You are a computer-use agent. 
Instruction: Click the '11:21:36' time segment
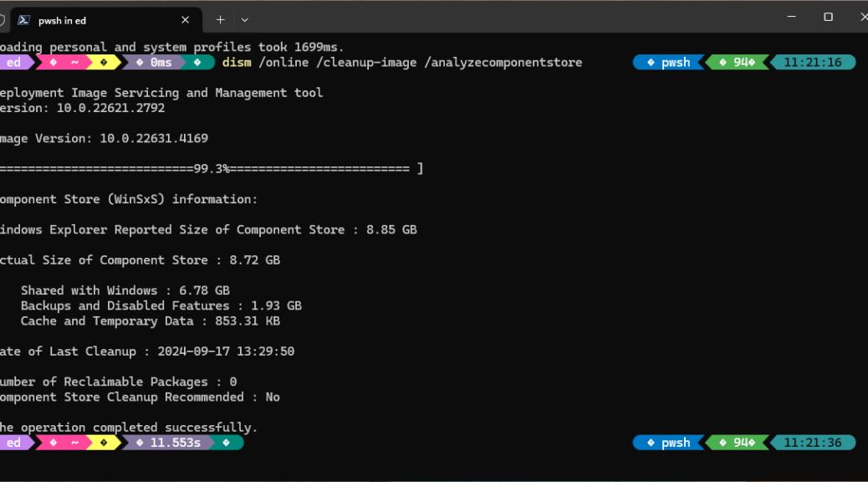[813, 443]
